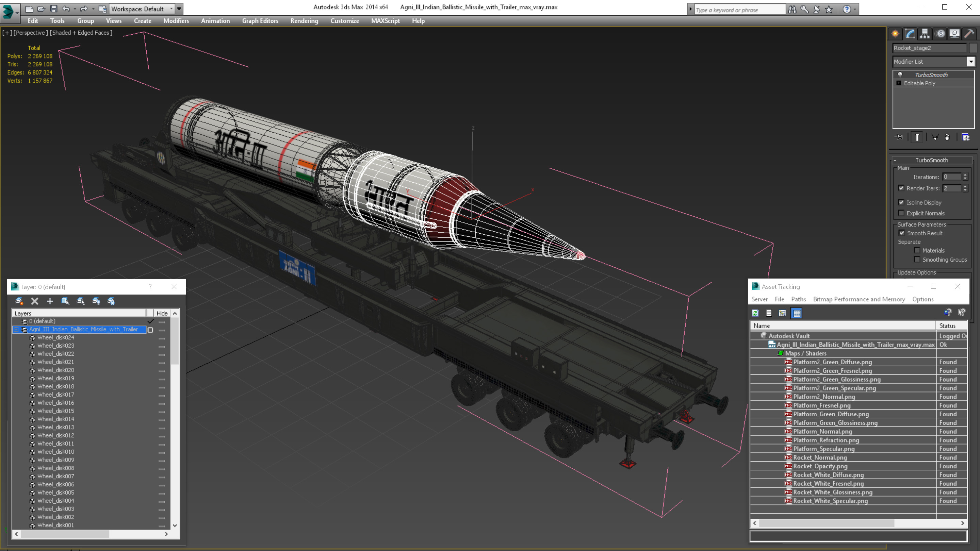Open the quick access toolbar customize arrow
Image resolution: width=980 pixels, height=551 pixels.
point(179,9)
